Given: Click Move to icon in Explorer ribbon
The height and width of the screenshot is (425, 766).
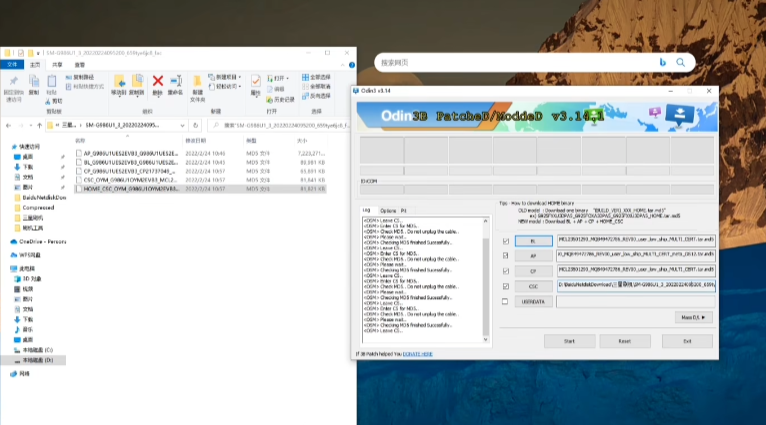Looking at the screenshot, I should [119, 81].
